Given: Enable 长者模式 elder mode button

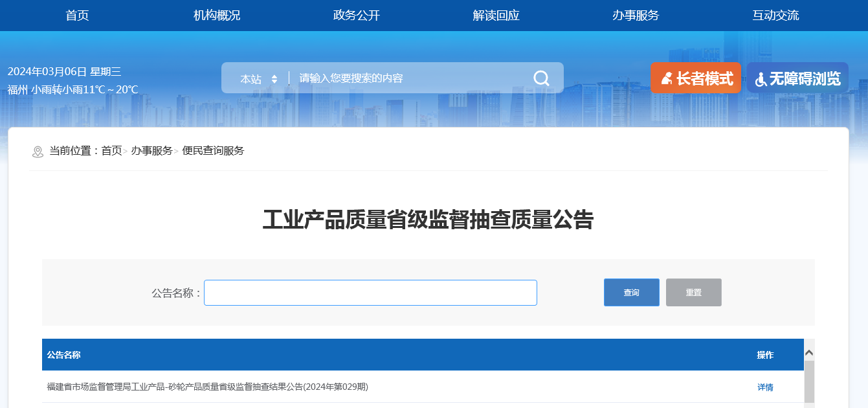Looking at the screenshot, I should click(696, 78).
